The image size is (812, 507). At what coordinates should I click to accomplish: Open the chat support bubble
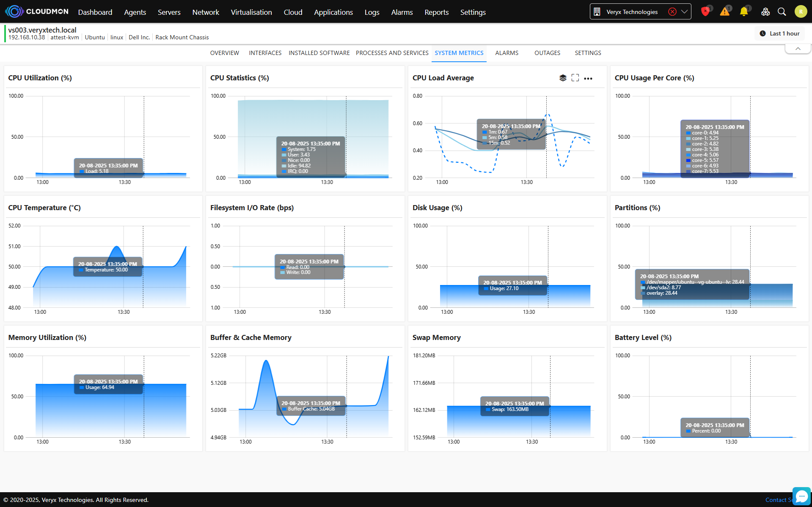pyautogui.click(x=801, y=496)
